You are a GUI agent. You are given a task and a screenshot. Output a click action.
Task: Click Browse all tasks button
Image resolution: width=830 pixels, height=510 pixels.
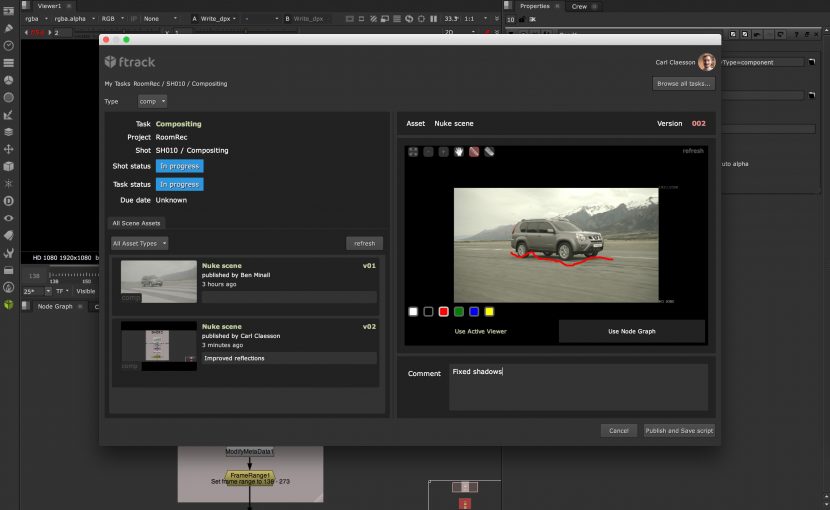point(683,84)
